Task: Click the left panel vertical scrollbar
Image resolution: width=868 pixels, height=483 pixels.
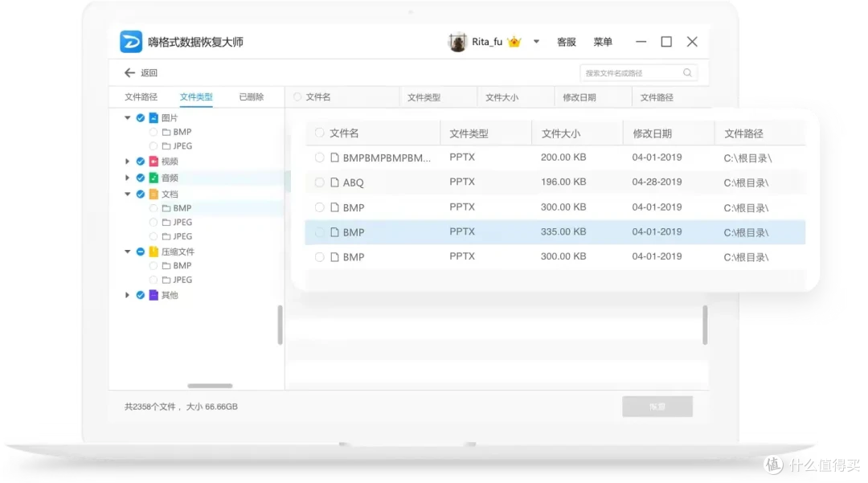Action: (280, 324)
